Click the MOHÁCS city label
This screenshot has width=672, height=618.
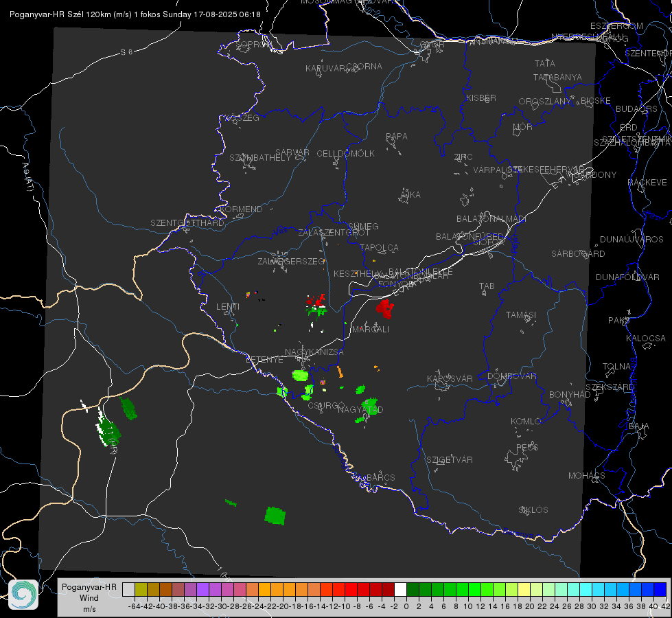[587, 476]
